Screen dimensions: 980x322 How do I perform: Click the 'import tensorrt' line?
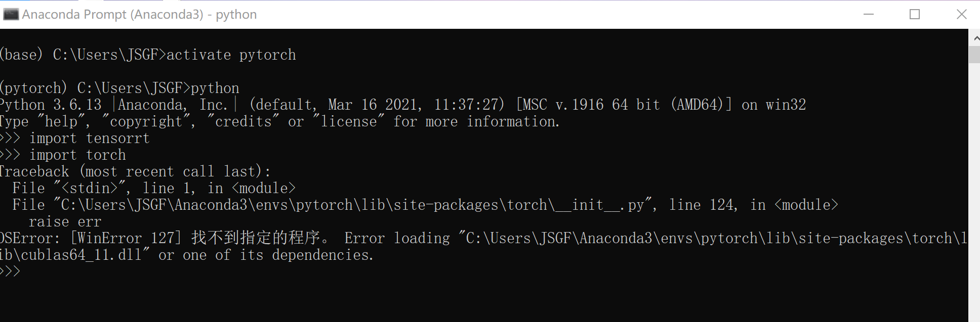89,138
